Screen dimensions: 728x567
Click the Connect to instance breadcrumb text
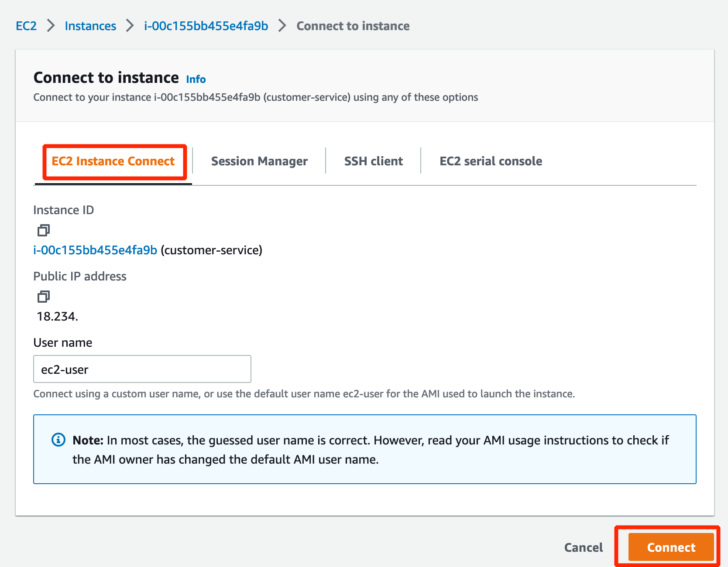point(353,26)
